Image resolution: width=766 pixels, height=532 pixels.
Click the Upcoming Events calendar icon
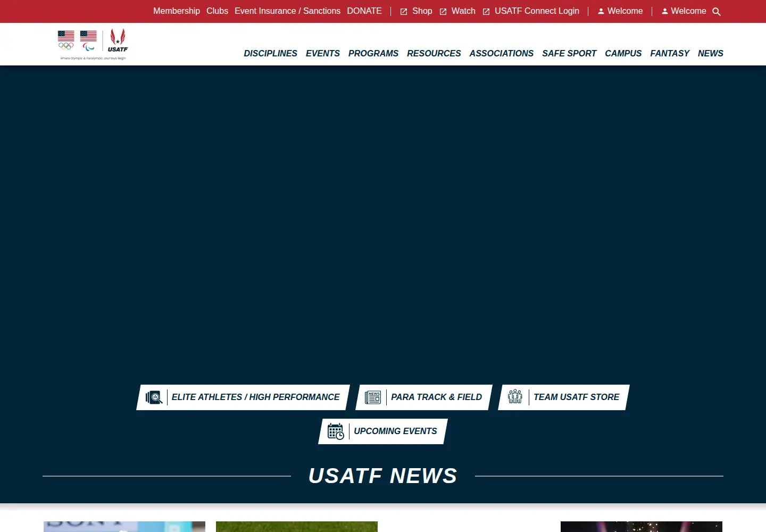[336, 431]
